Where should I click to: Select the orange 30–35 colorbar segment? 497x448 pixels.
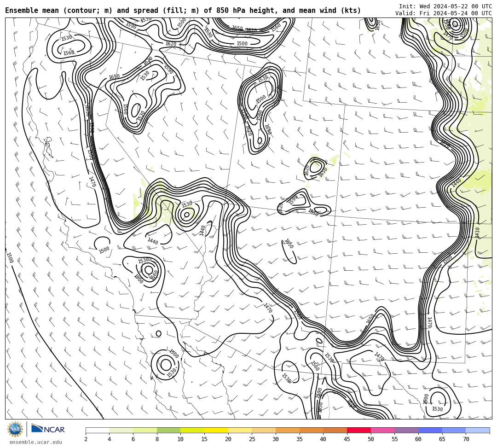coord(288,430)
